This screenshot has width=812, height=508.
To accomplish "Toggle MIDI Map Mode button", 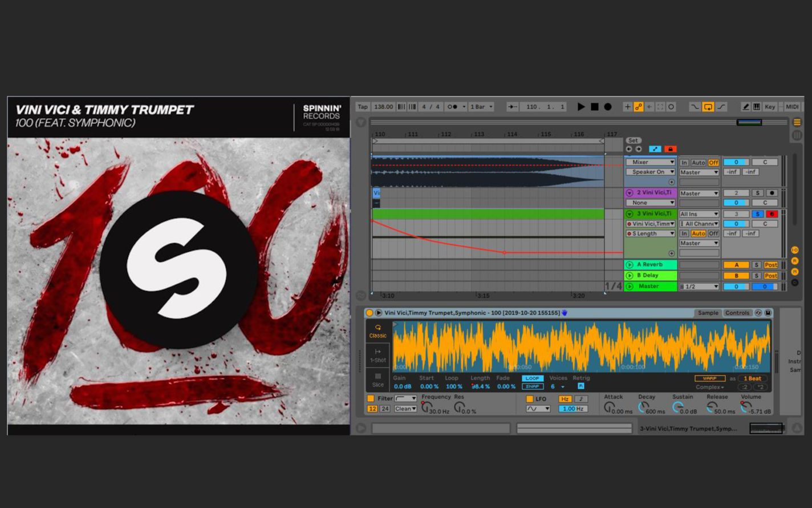I will coord(792,107).
